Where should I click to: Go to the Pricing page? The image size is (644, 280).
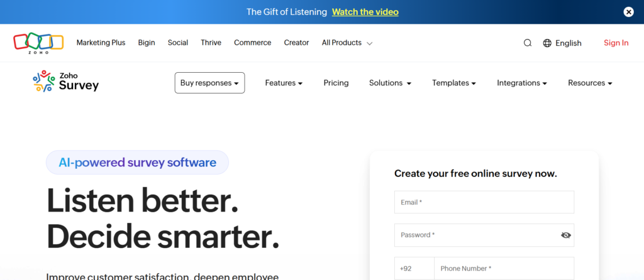[x=336, y=83]
